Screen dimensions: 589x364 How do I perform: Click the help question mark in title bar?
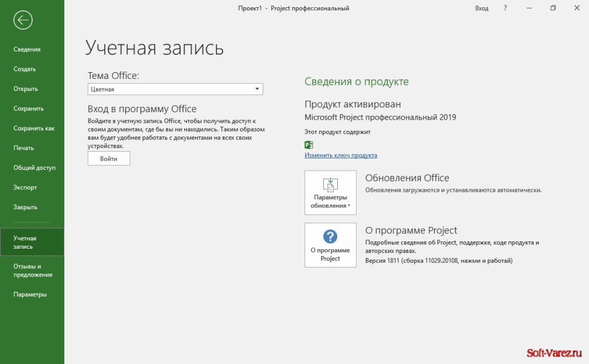click(x=505, y=8)
